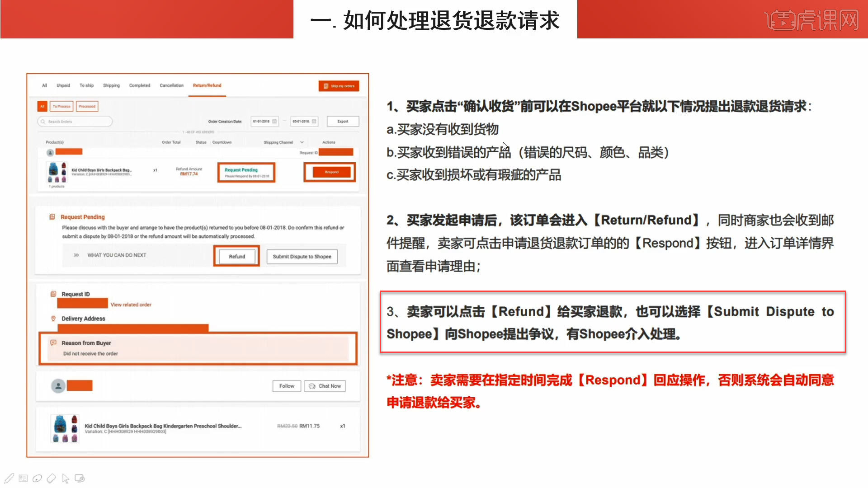Open the whiteboard tool
Viewport: 868px width, 488px height.
point(23,478)
